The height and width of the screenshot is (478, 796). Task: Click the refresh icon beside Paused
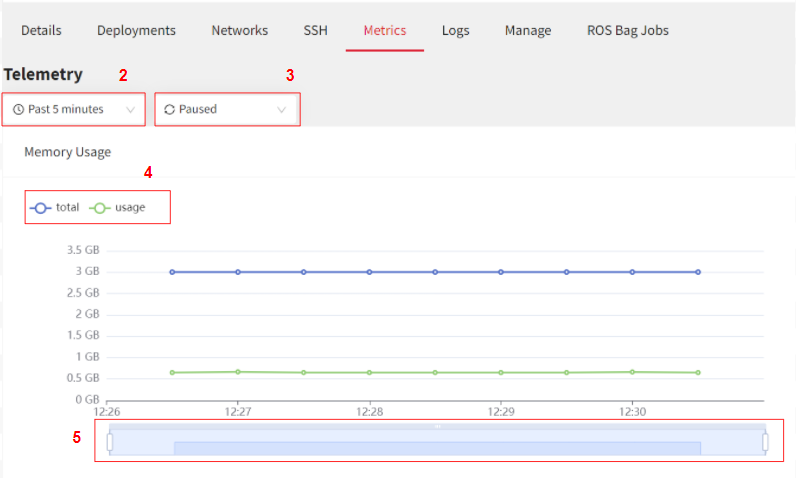click(170, 110)
